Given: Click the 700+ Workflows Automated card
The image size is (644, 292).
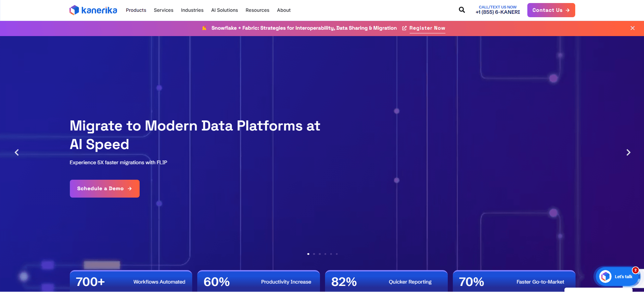Looking at the screenshot, I should [x=131, y=281].
